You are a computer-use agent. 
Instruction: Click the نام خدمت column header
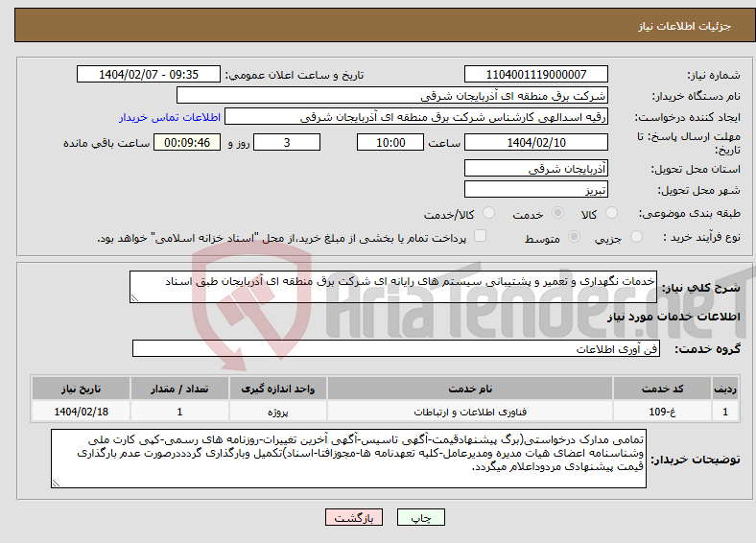pyautogui.click(x=470, y=389)
